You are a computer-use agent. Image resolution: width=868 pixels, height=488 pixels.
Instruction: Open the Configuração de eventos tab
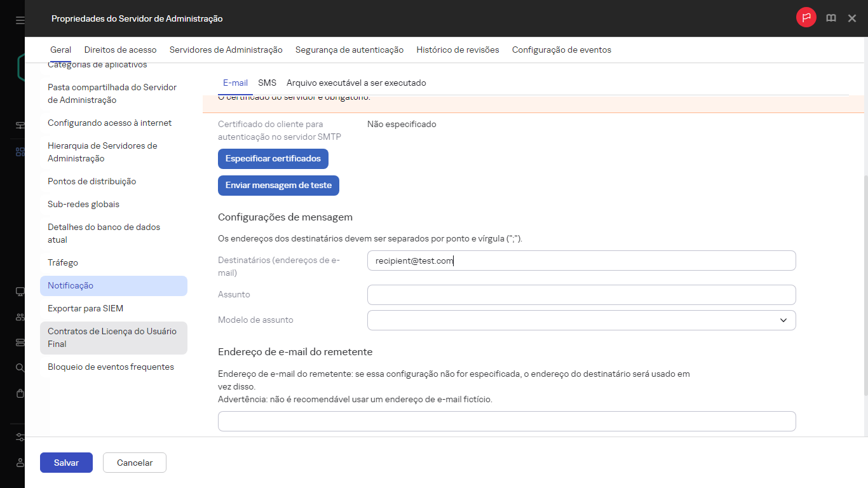[x=561, y=49]
